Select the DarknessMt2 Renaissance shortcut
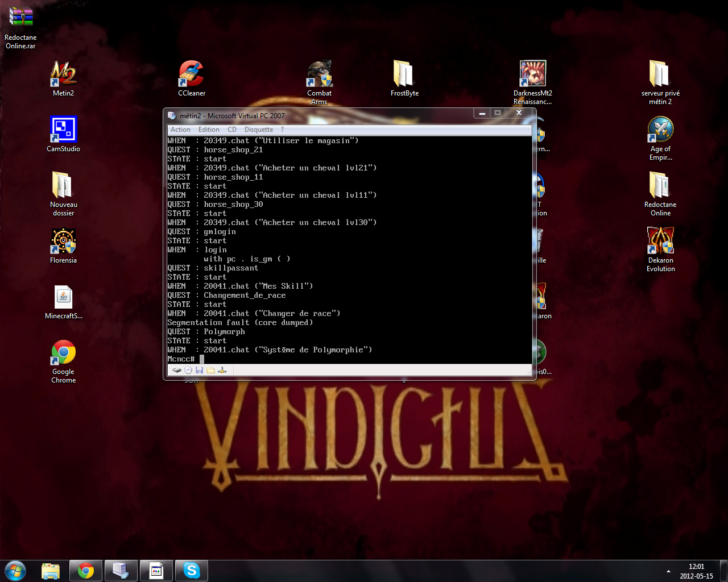The height and width of the screenshot is (582, 728). 533,82
